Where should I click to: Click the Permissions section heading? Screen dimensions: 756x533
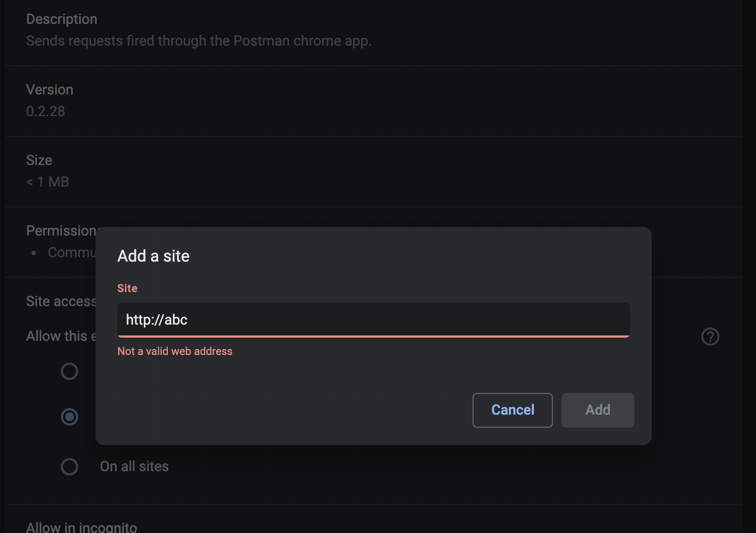[61, 230]
